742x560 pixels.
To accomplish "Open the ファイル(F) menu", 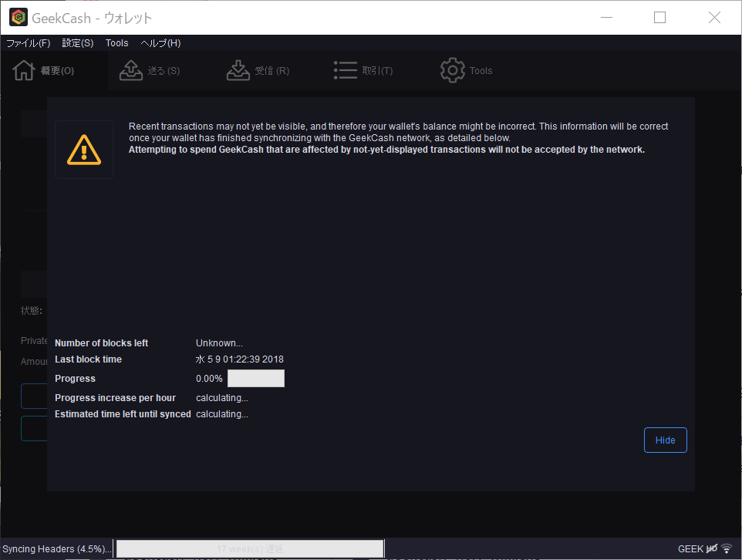I will [x=29, y=43].
